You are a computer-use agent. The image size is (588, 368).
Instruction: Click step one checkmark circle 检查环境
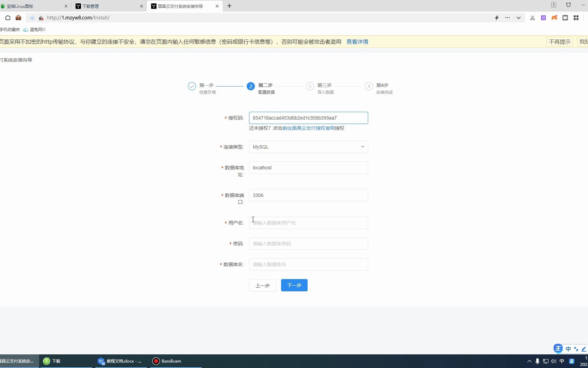(192, 86)
